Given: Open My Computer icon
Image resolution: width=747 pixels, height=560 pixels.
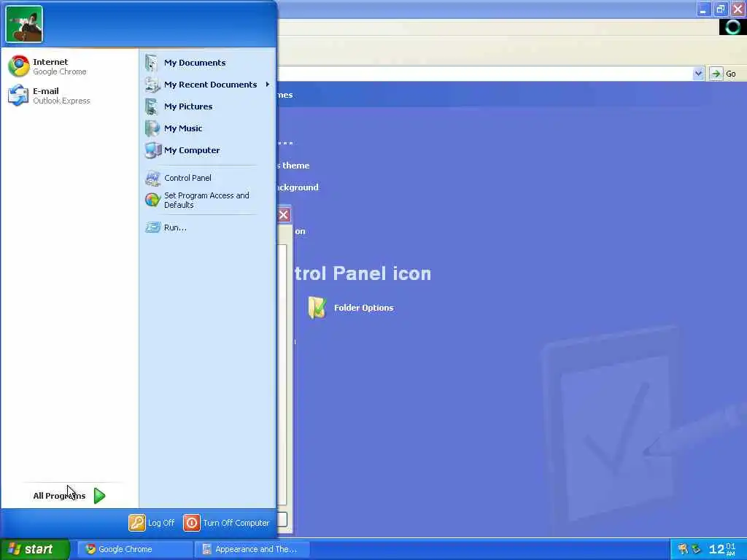Looking at the screenshot, I should click(x=152, y=150).
